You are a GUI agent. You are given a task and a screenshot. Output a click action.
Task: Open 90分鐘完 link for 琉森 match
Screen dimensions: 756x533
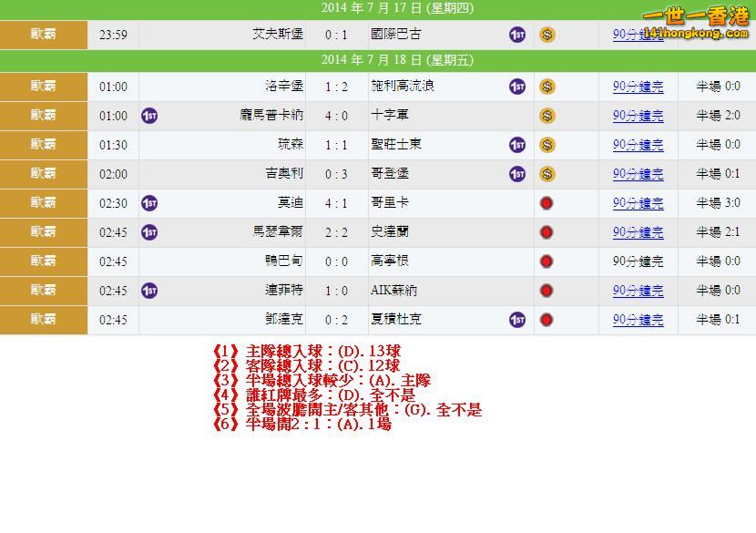(638, 145)
